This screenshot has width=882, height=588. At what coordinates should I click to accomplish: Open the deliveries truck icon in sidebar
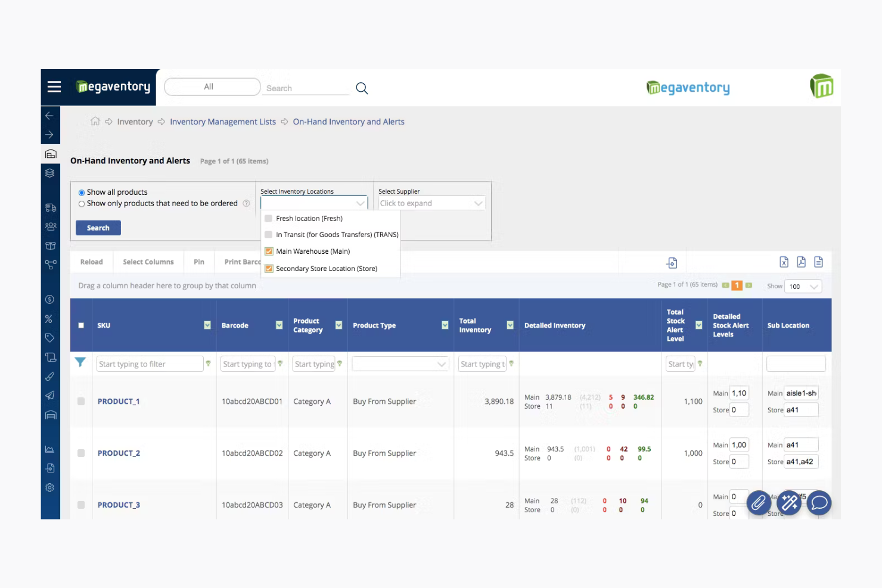click(x=51, y=207)
